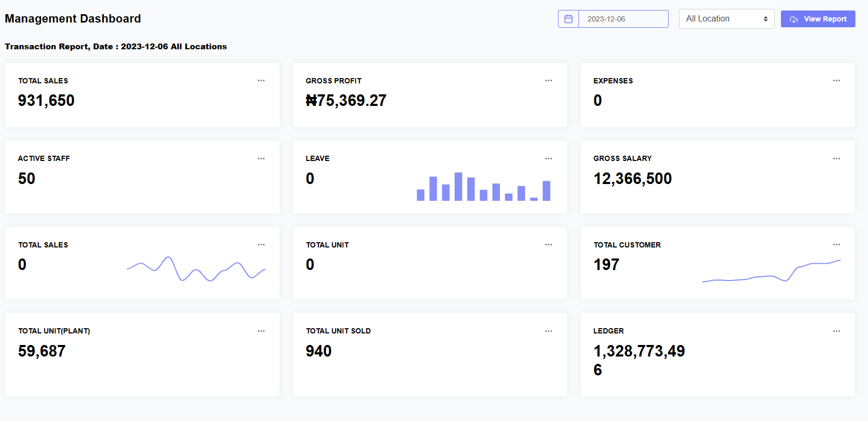Screen dimensions: 868x421
Task: Click the Total Customer trend line chart
Action: coord(771,271)
